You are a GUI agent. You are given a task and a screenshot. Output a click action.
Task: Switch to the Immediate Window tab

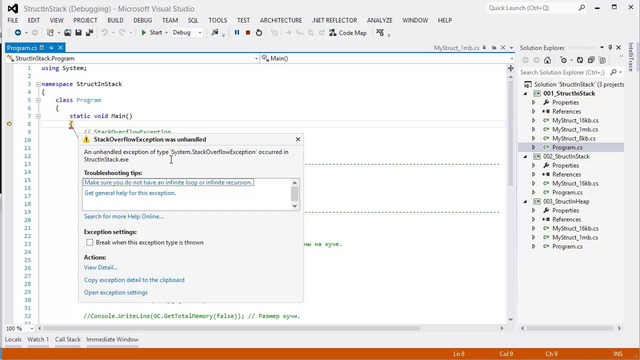[x=112, y=339]
